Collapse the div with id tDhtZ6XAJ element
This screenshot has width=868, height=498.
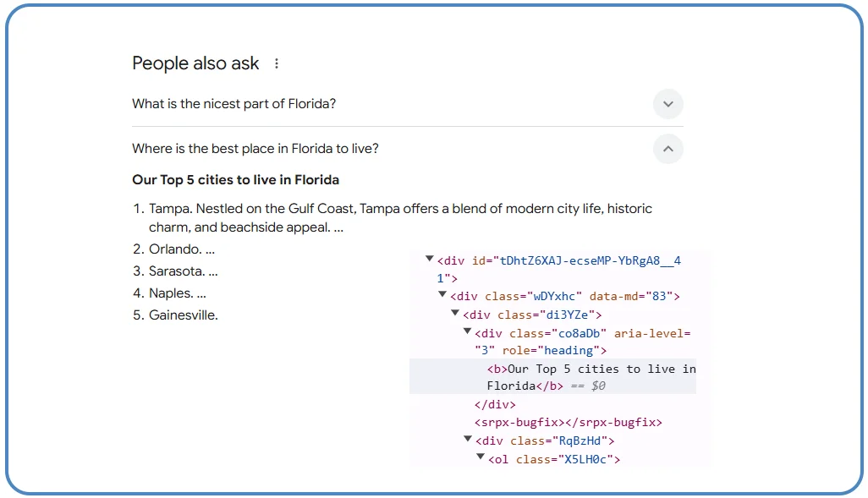pyautogui.click(x=429, y=260)
